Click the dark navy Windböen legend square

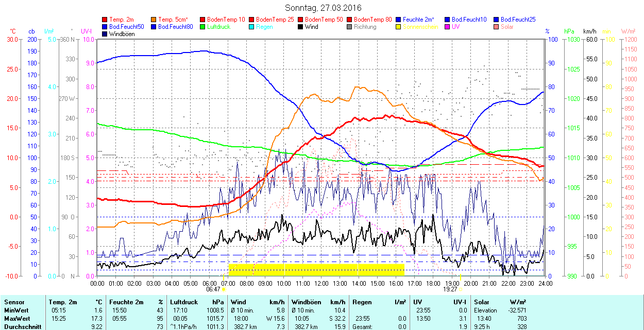105,34
